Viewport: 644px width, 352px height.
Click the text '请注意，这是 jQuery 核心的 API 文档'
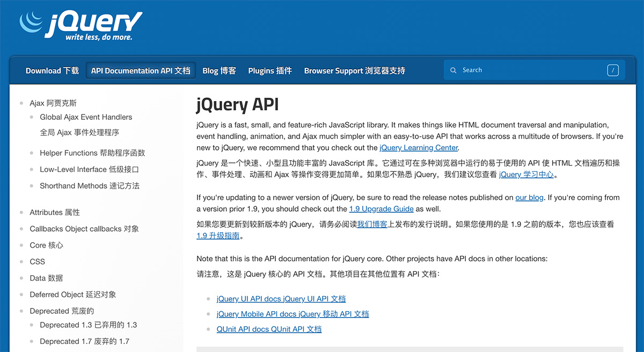coord(259,274)
